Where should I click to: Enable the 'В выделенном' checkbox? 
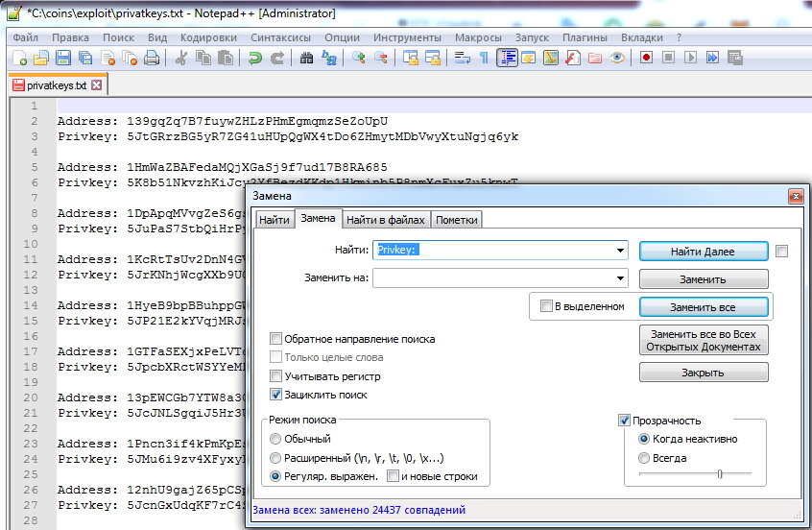[546, 306]
